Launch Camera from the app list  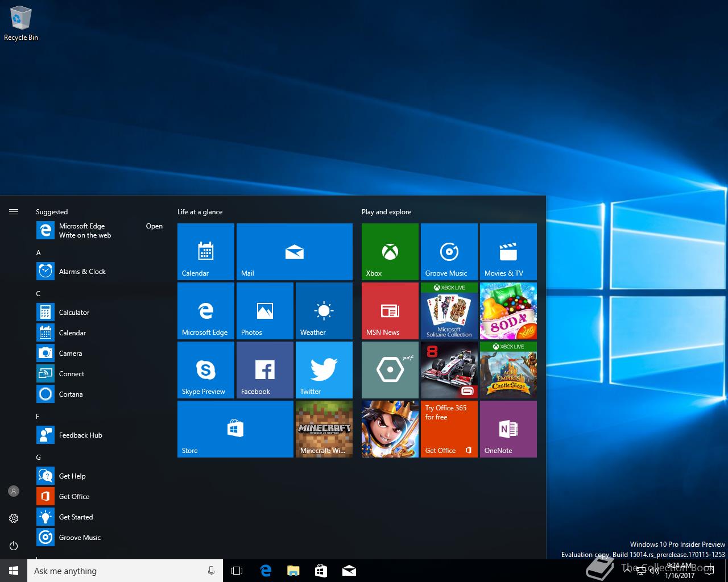(100, 354)
